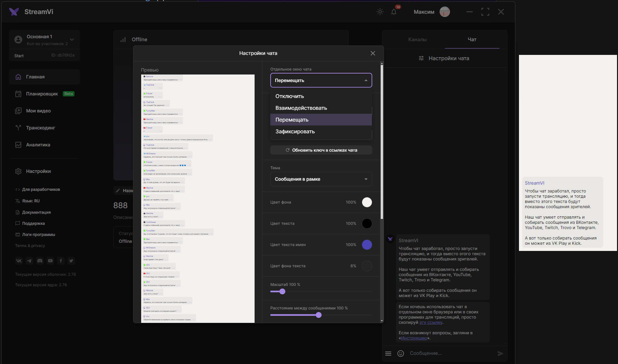Open emoji picker smiley icon
Image resolution: width=618 pixels, height=364 pixels.
pos(401,354)
